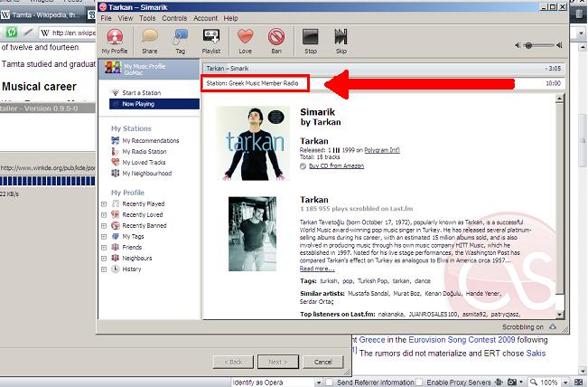Expand the History tree node

coord(104,269)
